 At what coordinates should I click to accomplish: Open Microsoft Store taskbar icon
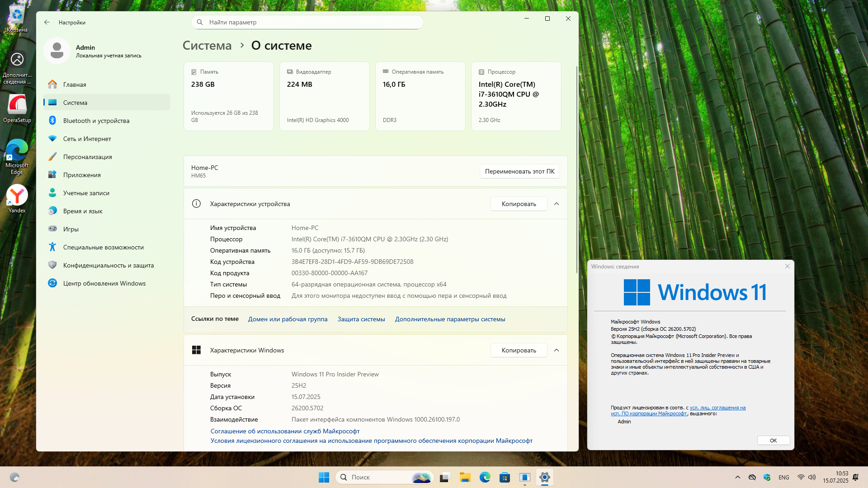pyautogui.click(x=505, y=477)
